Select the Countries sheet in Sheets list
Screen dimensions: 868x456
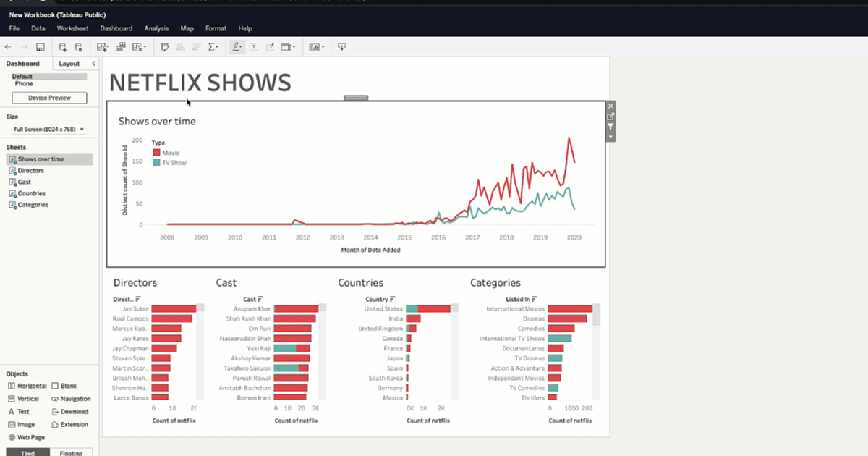27,193
